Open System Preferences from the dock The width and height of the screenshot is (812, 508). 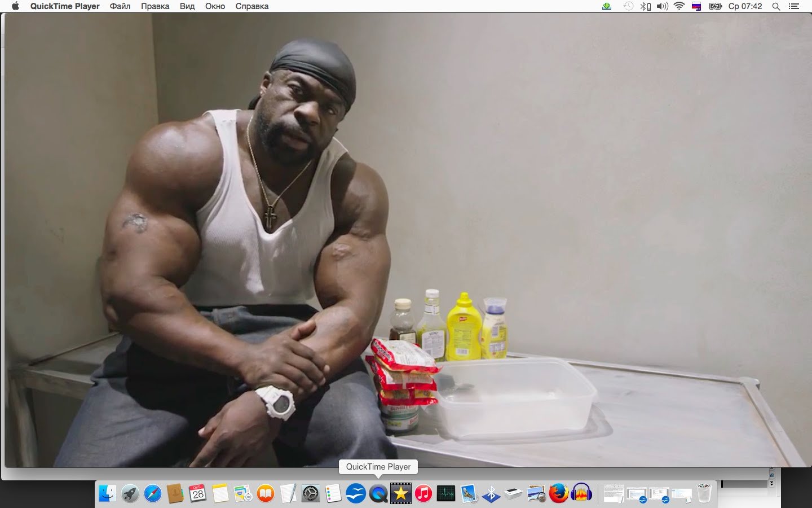click(310, 494)
